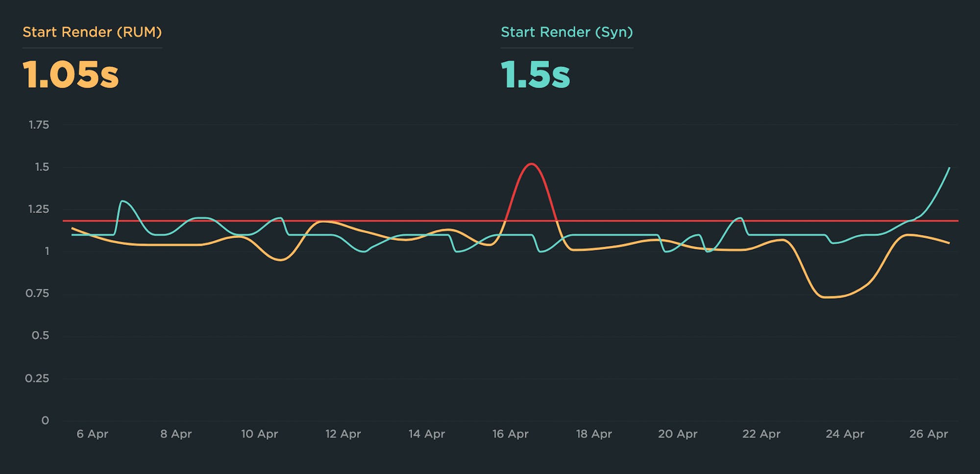The height and width of the screenshot is (474, 980).
Task: Select the 18 Apr date label
Action: (x=593, y=434)
